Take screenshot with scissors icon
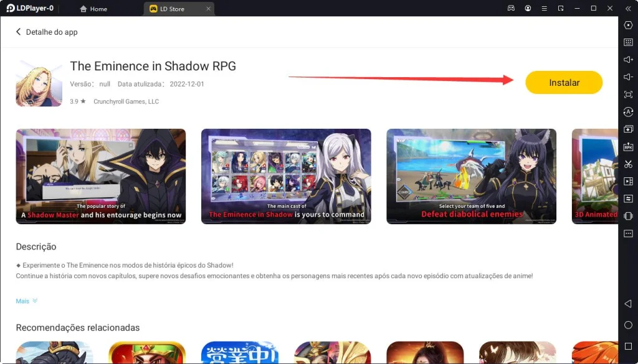The height and width of the screenshot is (364, 638). click(x=628, y=164)
